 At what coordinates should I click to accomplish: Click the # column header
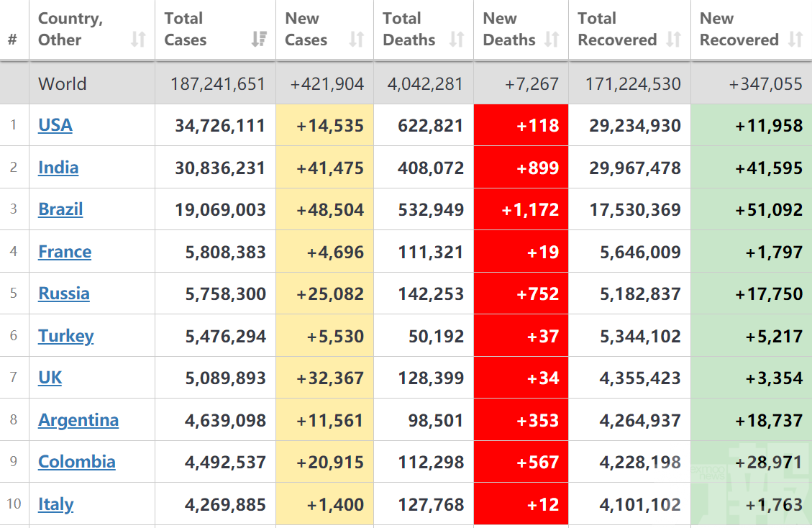(13, 40)
